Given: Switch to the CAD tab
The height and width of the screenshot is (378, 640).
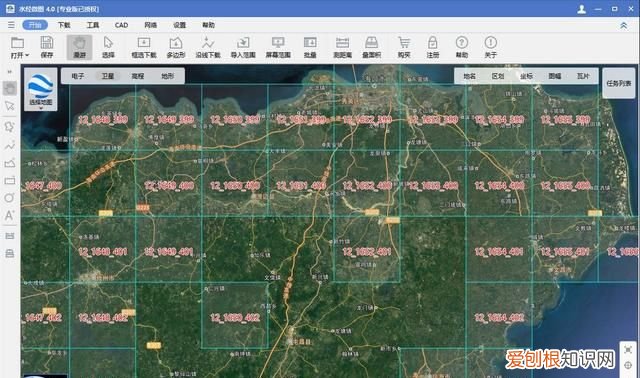Looking at the screenshot, I should (x=121, y=25).
